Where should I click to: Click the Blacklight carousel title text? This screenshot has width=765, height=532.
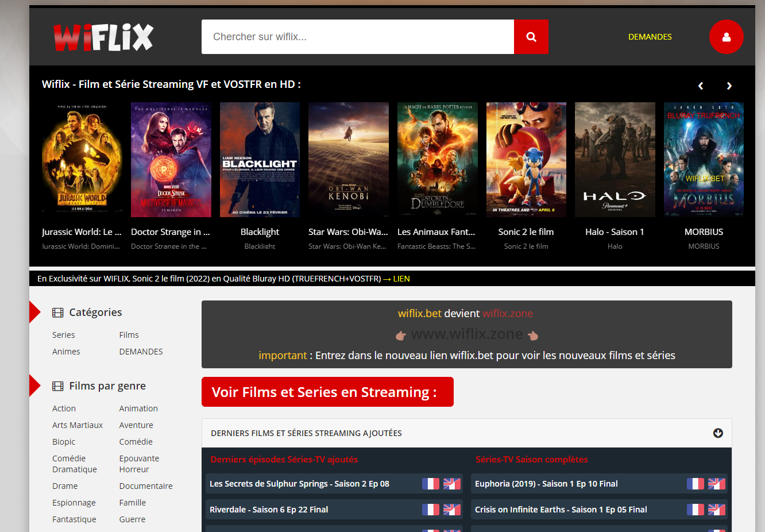[x=260, y=232]
